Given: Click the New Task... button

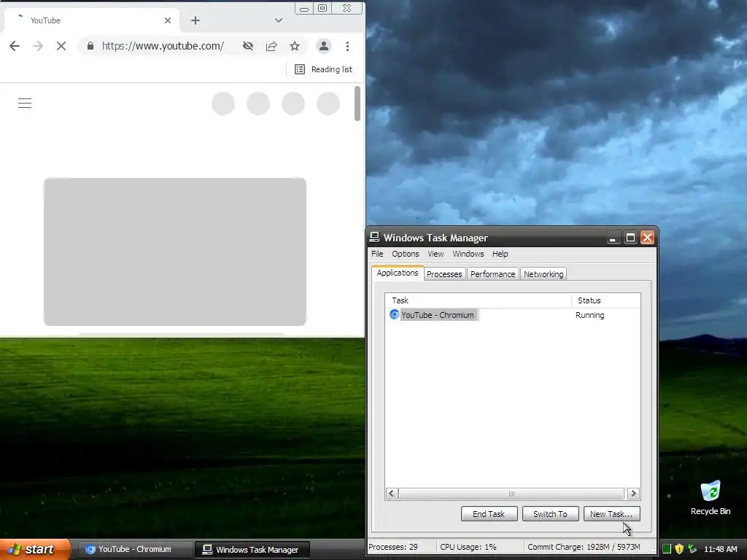Looking at the screenshot, I should [x=612, y=514].
